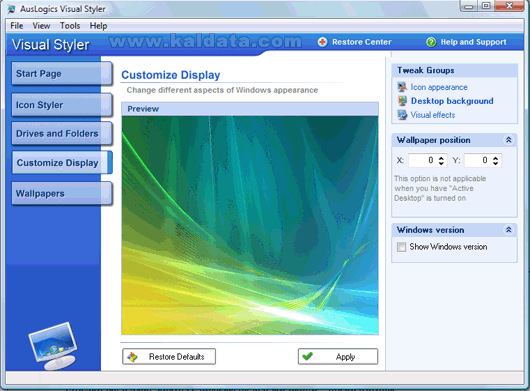
Task: Select the Icon appearance tweak group
Action: (439, 87)
